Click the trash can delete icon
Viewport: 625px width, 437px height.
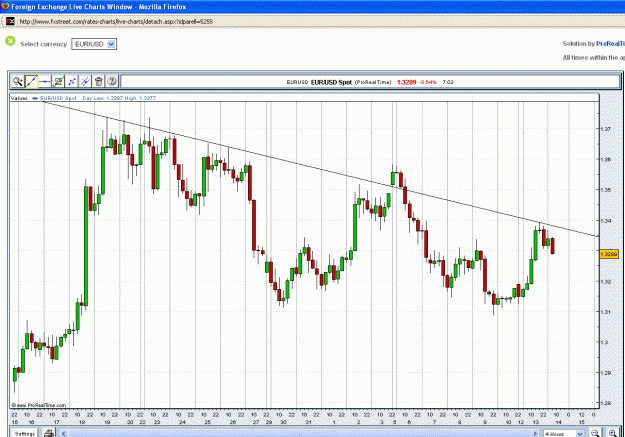99,81
